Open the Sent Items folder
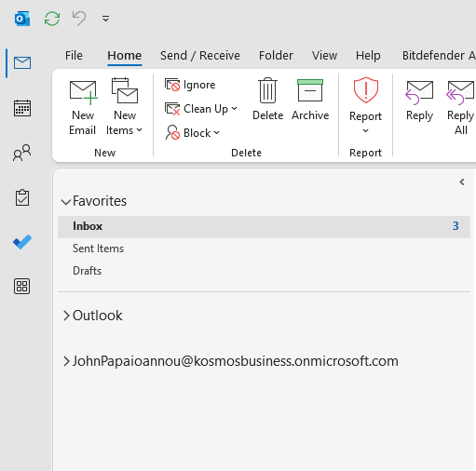 (264, 249)
